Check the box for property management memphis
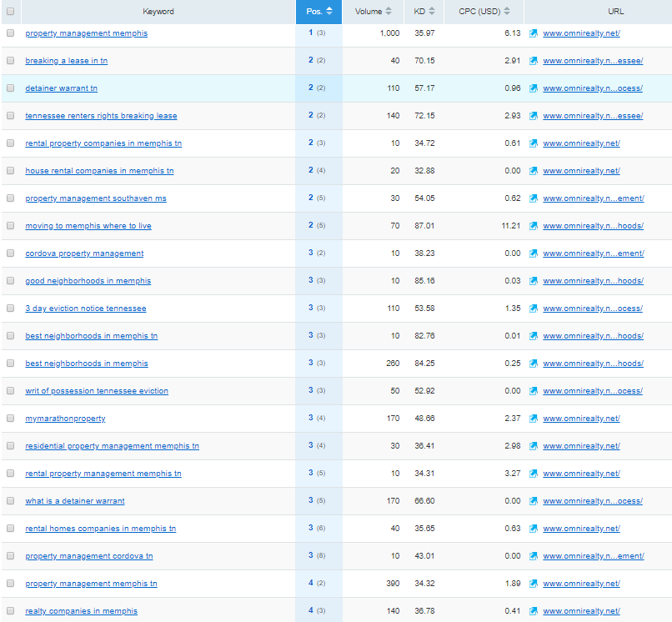Viewport: 672px width, 622px height. click(x=10, y=33)
